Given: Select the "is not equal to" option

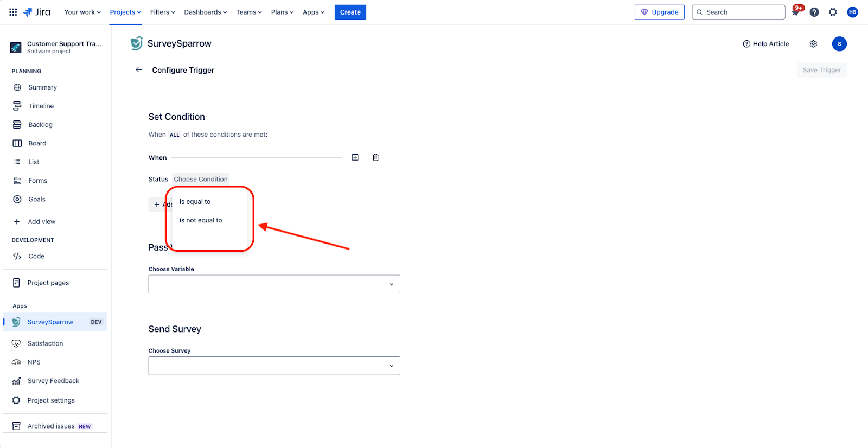Looking at the screenshot, I should point(201,220).
